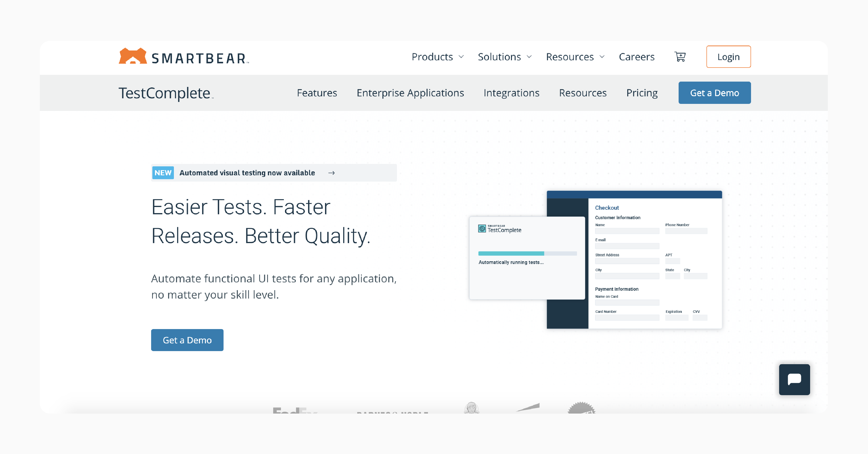Image resolution: width=868 pixels, height=454 pixels.
Task: Click the hero Get a Demo button
Action: coord(187,340)
